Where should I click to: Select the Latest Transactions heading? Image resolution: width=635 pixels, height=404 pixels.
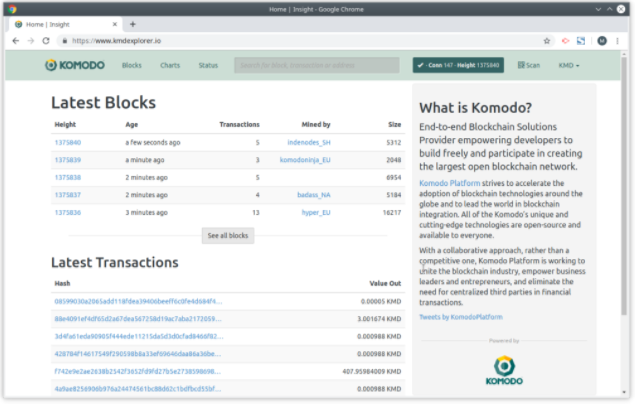[x=115, y=262]
